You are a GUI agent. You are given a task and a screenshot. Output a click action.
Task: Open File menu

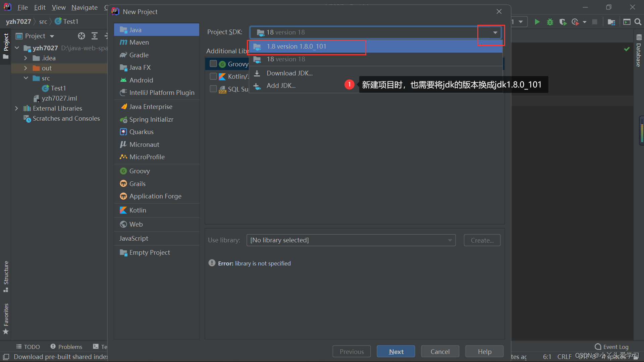[22, 7]
